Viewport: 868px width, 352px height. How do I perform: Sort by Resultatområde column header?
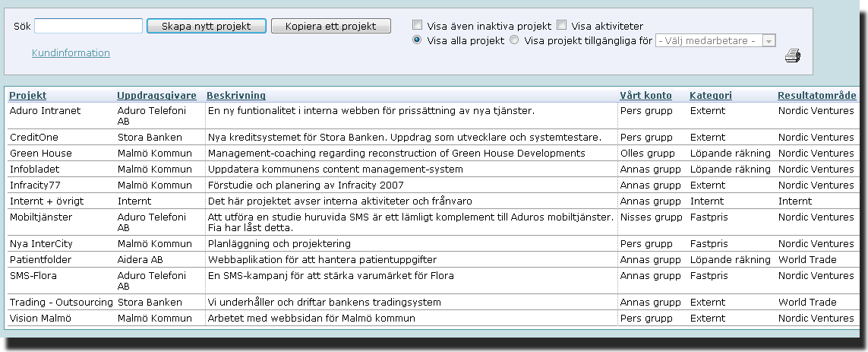click(x=816, y=95)
